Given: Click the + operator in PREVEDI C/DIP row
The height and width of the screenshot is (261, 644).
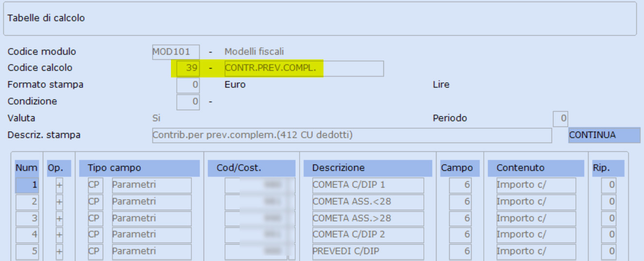Looking at the screenshot, I should click(59, 252).
